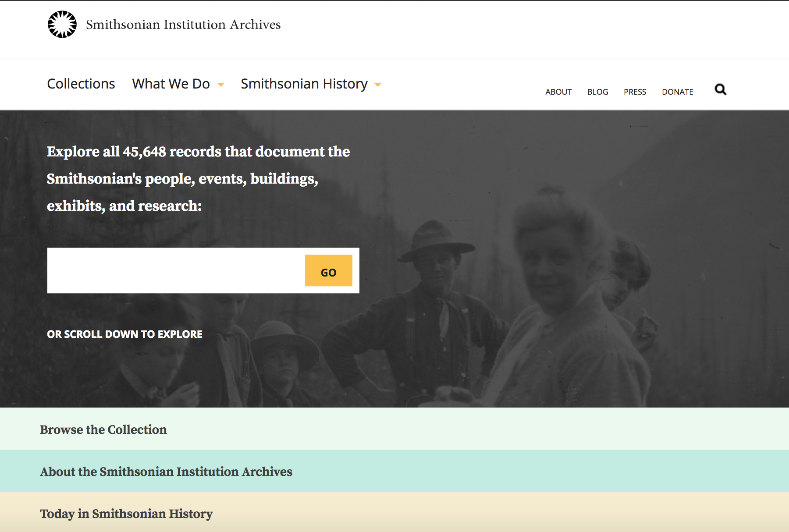
Task: Expand the What We Do dropdown arrow
Action: pos(221,85)
